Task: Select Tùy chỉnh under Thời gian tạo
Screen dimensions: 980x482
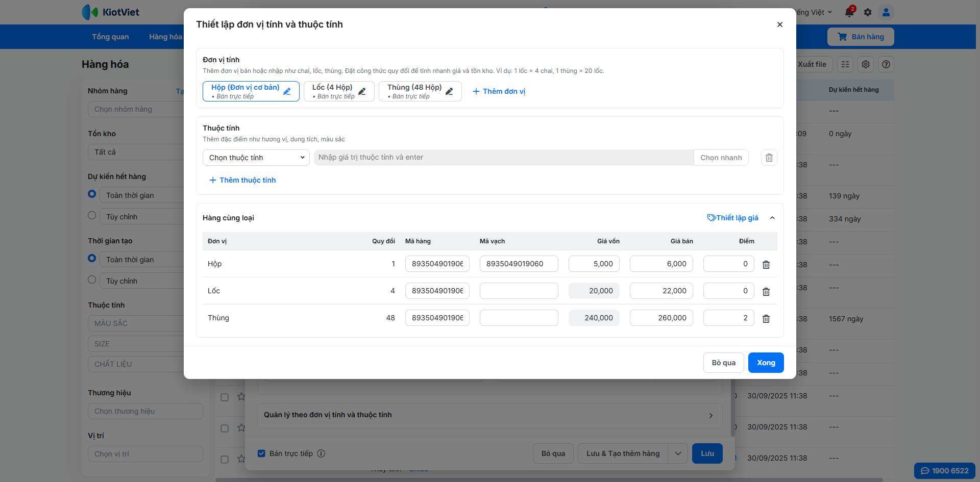Action: (x=92, y=280)
